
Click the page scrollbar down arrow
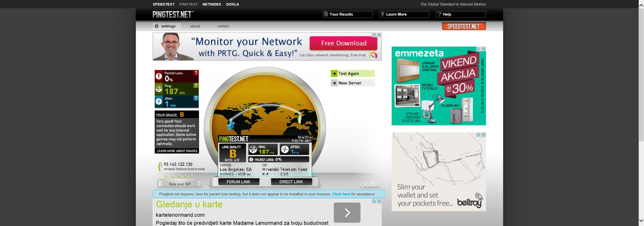coord(641,221)
